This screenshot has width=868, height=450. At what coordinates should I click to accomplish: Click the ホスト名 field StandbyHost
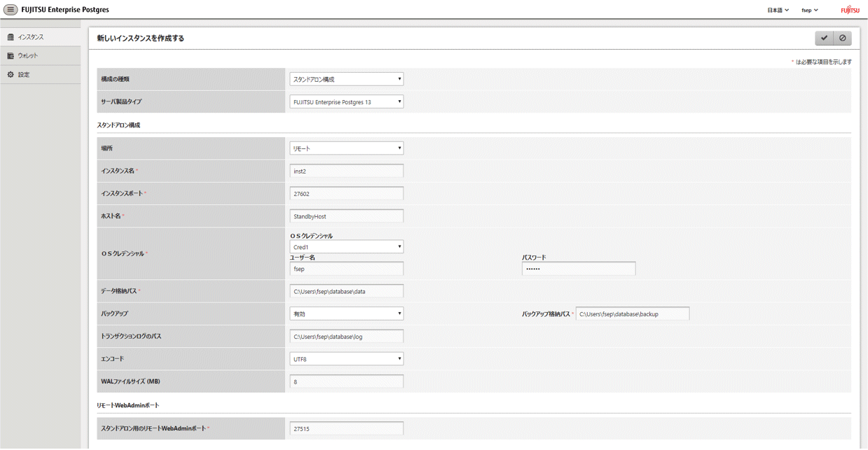tap(347, 216)
